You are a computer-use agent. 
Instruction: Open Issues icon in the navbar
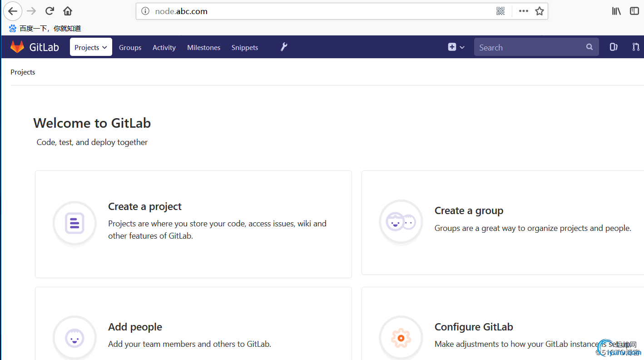[614, 47]
